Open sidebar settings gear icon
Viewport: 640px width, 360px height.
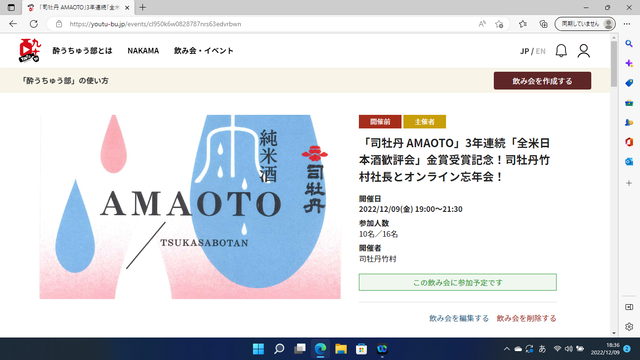pyautogui.click(x=629, y=327)
